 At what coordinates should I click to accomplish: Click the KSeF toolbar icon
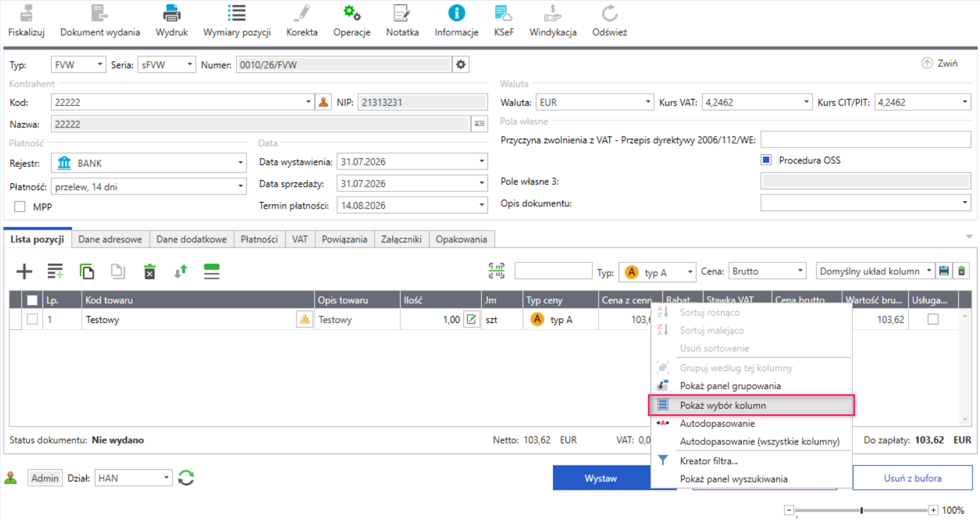click(504, 12)
